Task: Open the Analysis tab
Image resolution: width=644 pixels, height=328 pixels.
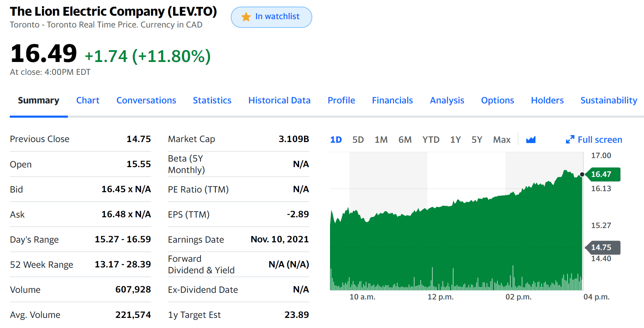Action: pyautogui.click(x=447, y=100)
